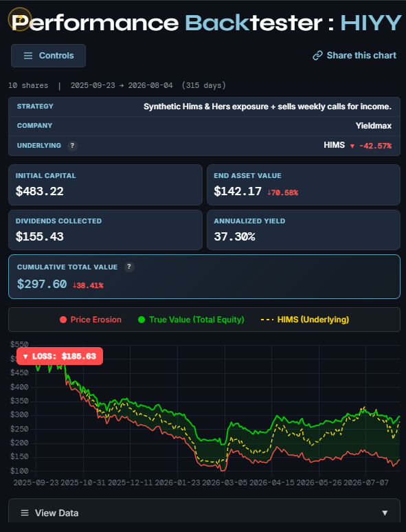Click the $100 y-axis label
Viewport: 406px width, 532px height.
click(19, 471)
